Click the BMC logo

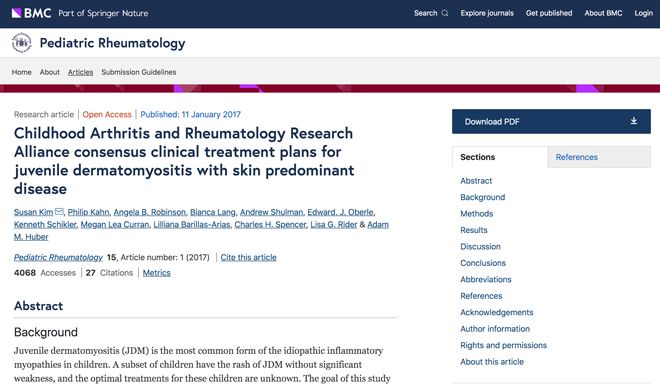tap(31, 13)
